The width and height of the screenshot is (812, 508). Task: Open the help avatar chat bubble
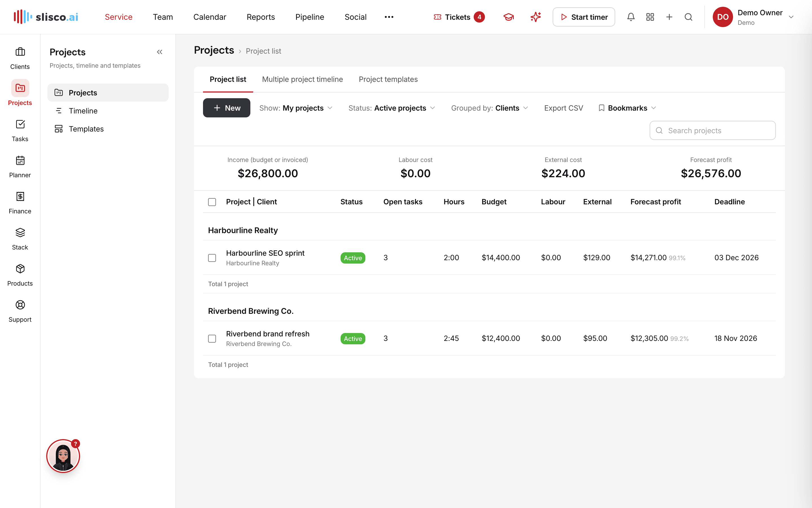63,456
